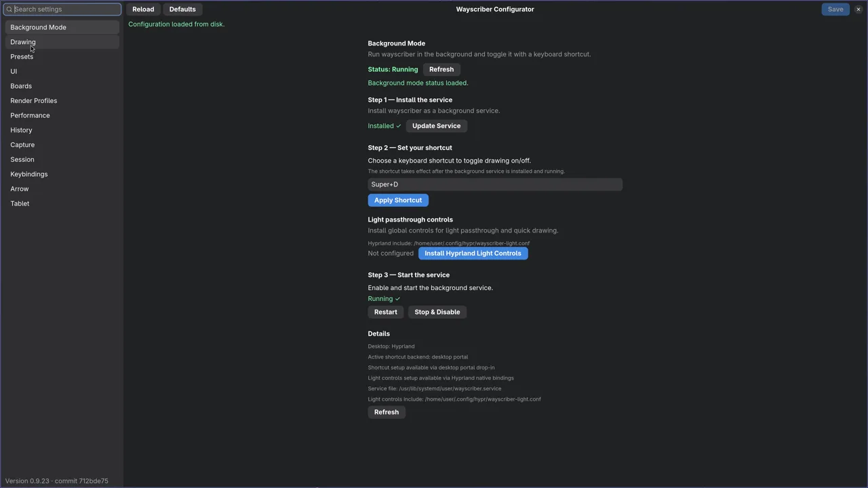Click the 'Desktop: Hyprland' detail line

tap(391, 346)
